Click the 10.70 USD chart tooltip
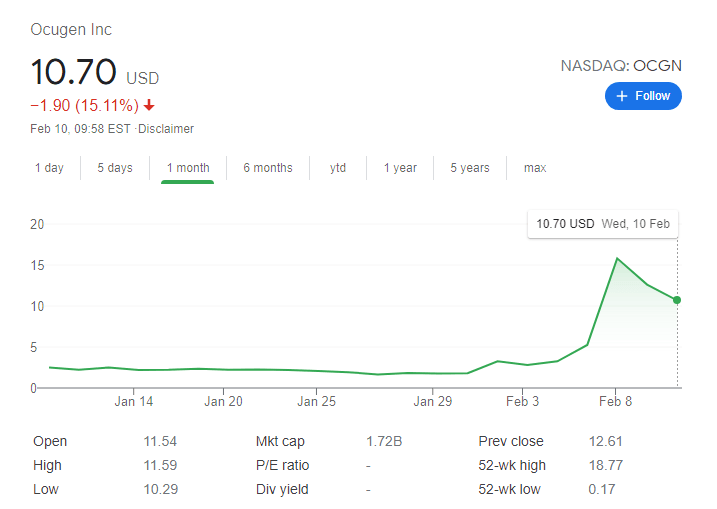Screen dimensions: 717x509 pyautogui.click(x=602, y=224)
